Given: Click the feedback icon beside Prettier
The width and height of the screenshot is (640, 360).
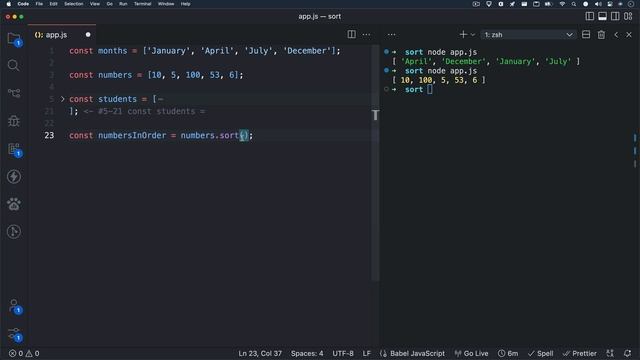Looking at the screenshot, I should pos(610,353).
